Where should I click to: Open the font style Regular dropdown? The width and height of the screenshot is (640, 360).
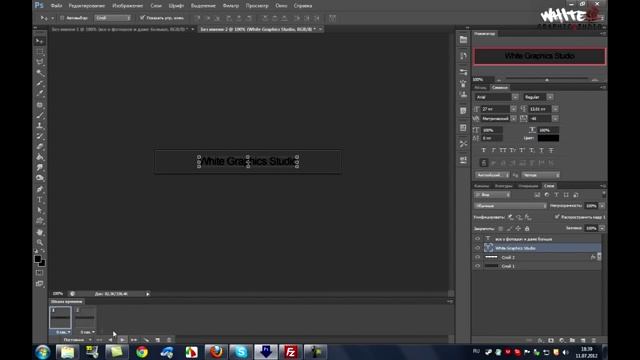[x=550, y=97]
